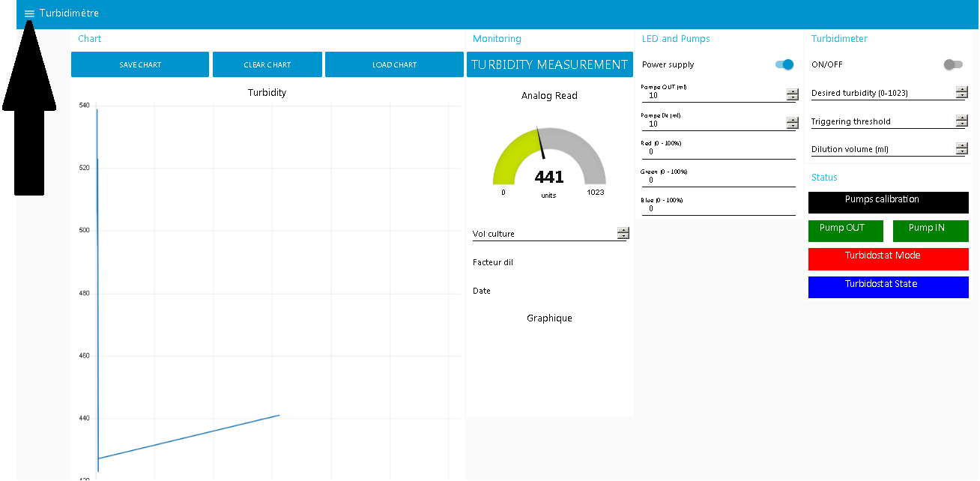Click the Vol culture stepper arrows
Image resolution: width=980 pixels, height=481 pixels.
point(623,234)
